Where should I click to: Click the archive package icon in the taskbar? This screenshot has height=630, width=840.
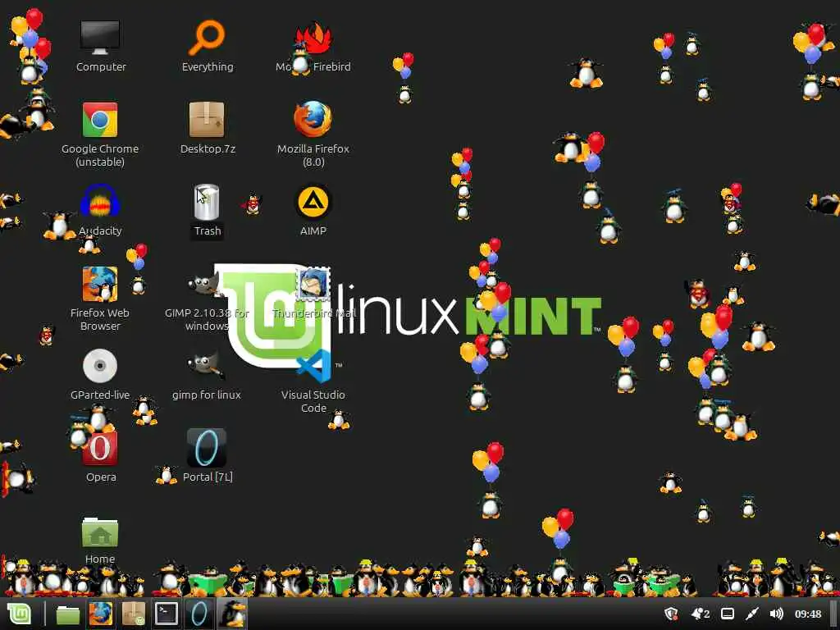click(134, 614)
